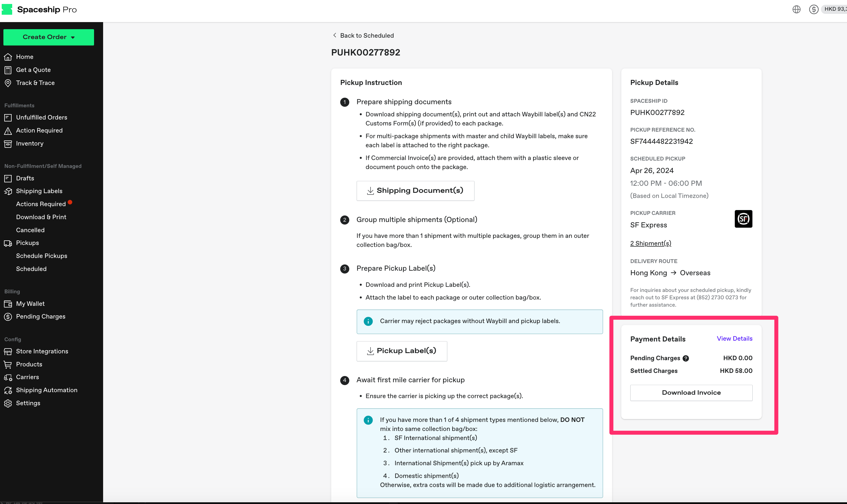
Task: Select Pending Charges billing section
Action: (40, 316)
